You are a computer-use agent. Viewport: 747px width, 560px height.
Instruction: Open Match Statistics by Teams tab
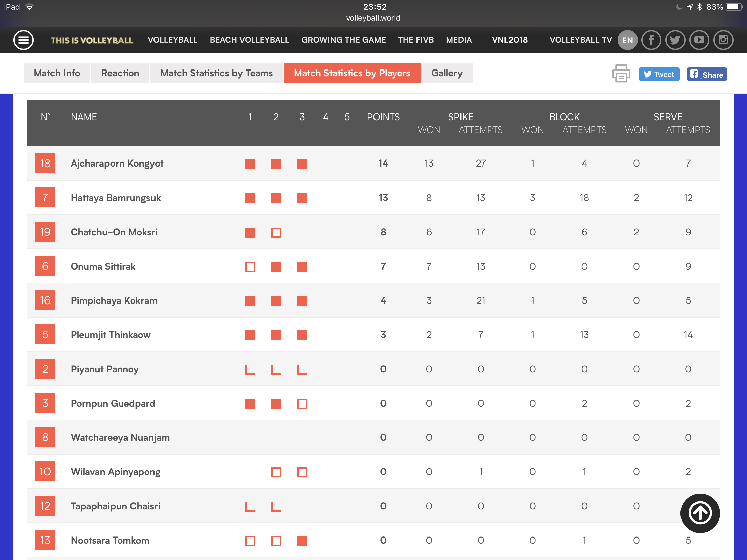[x=216, y=73]
